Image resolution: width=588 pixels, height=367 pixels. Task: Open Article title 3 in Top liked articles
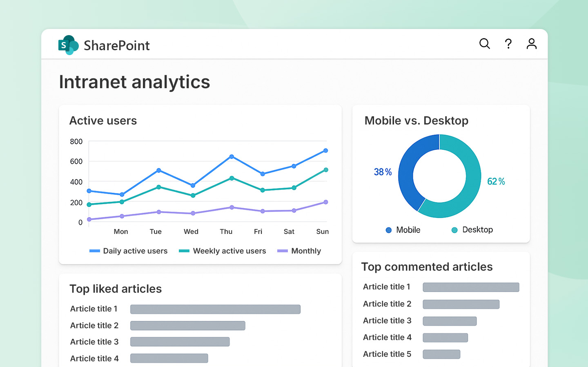(x=94, y=342)
